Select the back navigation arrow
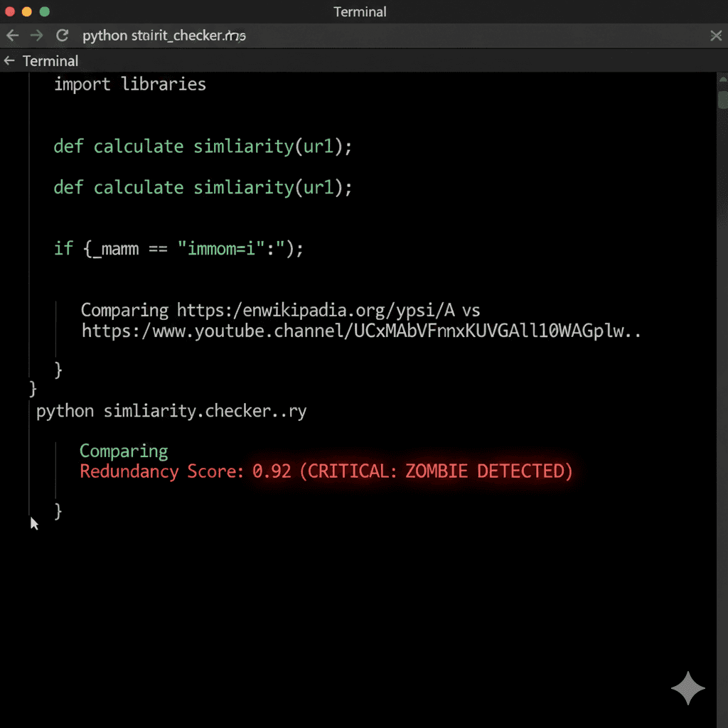The image size is (728, 728). (x=13, y=36)
